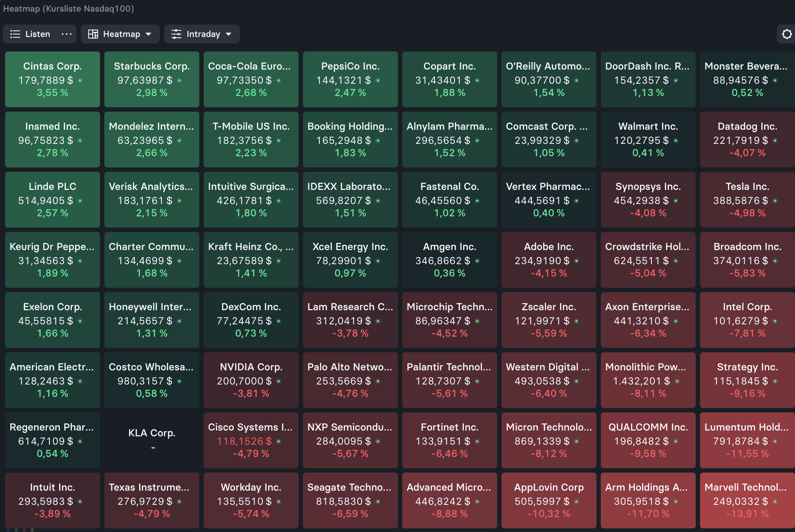The height and width of the screenshot is (532, 795).
Task: Expand the Heatmap dropdown arrow
Action: click(x=149, y=34)
